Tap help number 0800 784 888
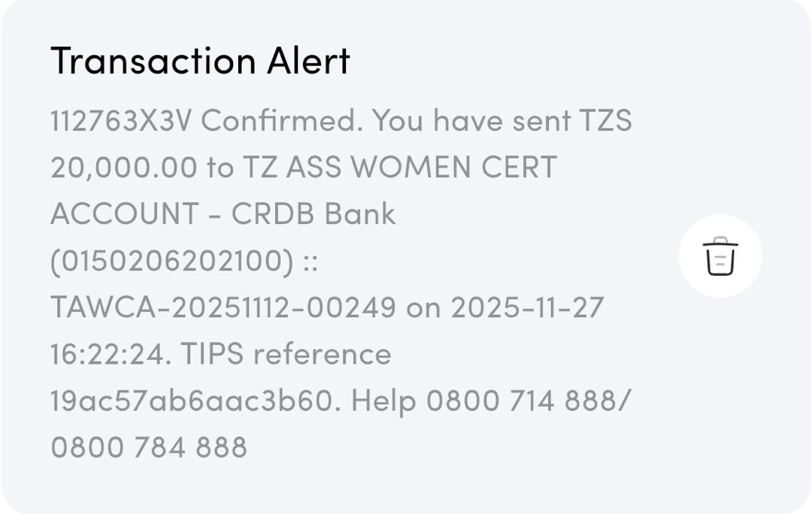 pos(149,447)
